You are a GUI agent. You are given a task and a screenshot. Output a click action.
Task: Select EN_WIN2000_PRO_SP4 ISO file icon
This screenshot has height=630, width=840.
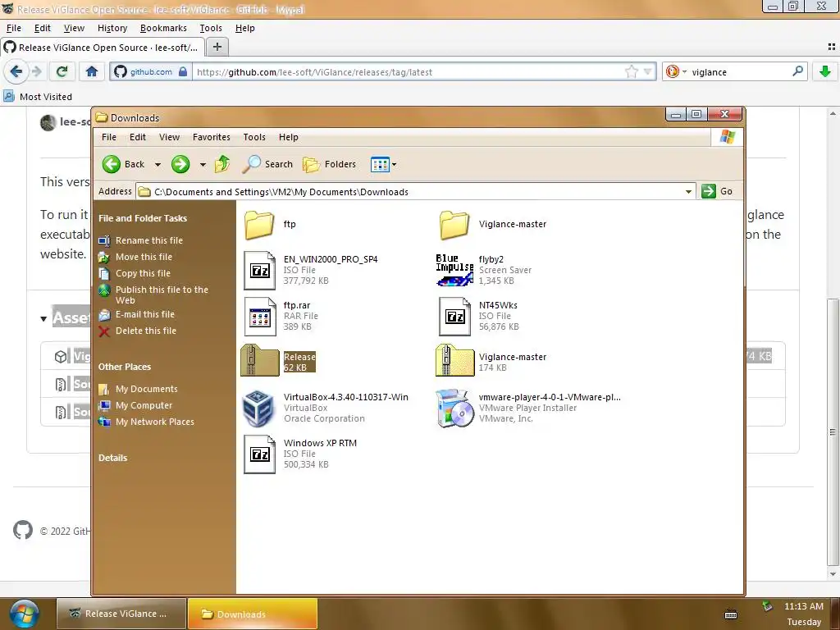tap(260, 270)
